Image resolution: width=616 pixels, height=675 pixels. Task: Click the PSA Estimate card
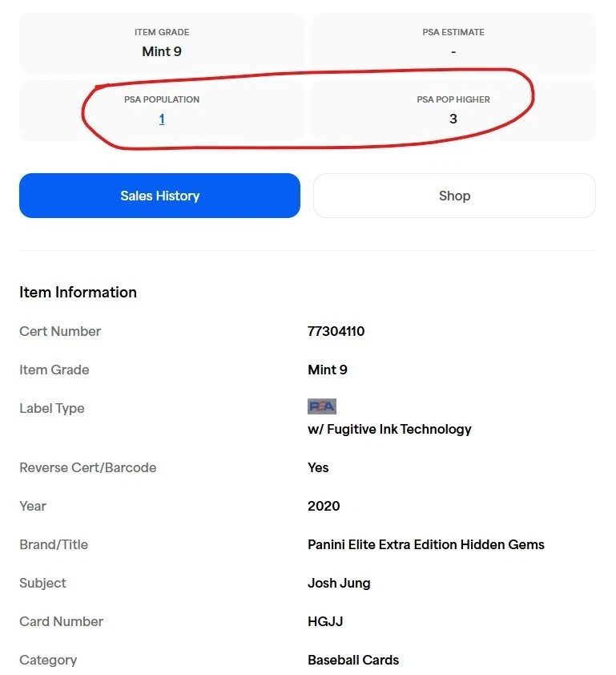[x=453, y=43]
